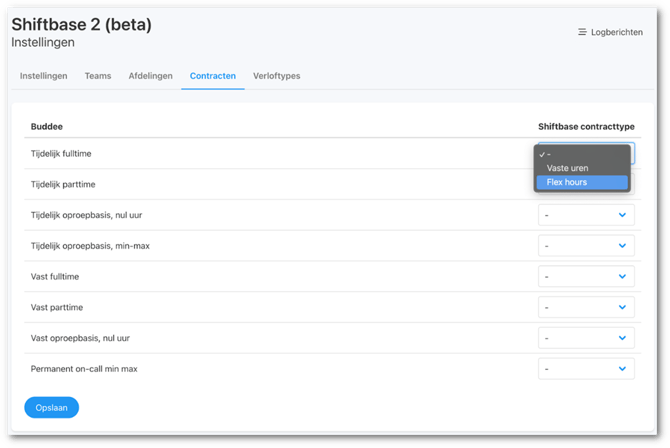This screenshot has height=448, width=670.
Task: Go to the Afdelingen tab
Action: coord(150,76)
